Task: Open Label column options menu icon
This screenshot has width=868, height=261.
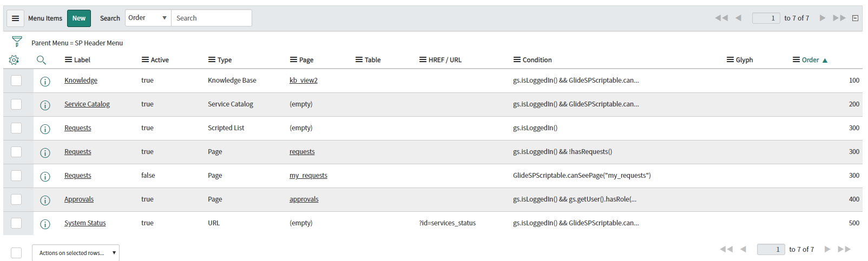Action: [x=68, y=60]
